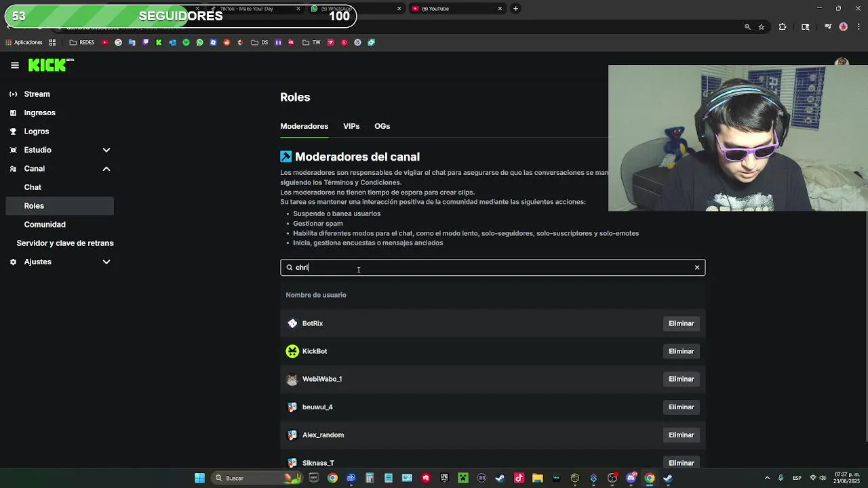This screenshot has width=868, height=488.
Task: Click the BotRix avatar icon
Action: click(292, 323)
